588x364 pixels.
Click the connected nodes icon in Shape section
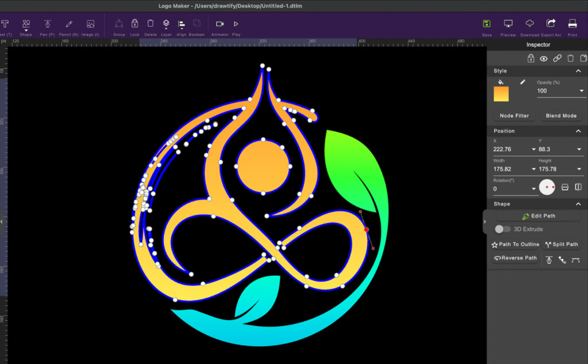point(562,260)
